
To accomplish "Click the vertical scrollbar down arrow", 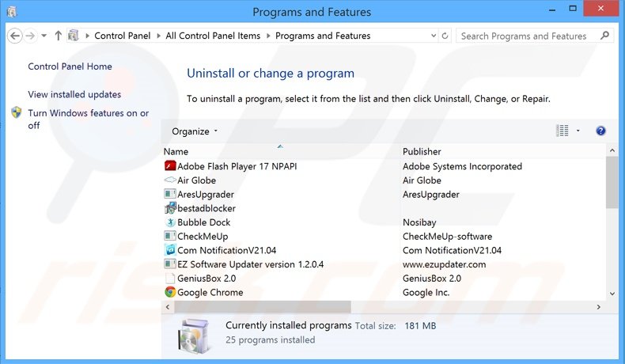I will (x=612, y=294).
